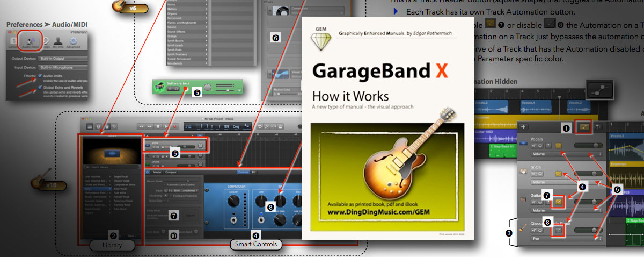The height and width of the screenshot is (257, 644).
Task: Open the Advanced preferences tab
Action: pyautogui.click(x=73, y=43)
